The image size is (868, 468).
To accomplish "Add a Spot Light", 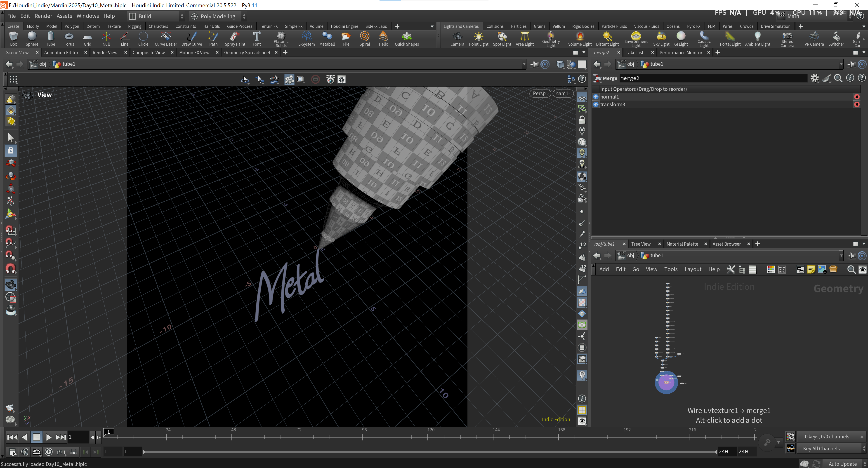I will point(502,39).
